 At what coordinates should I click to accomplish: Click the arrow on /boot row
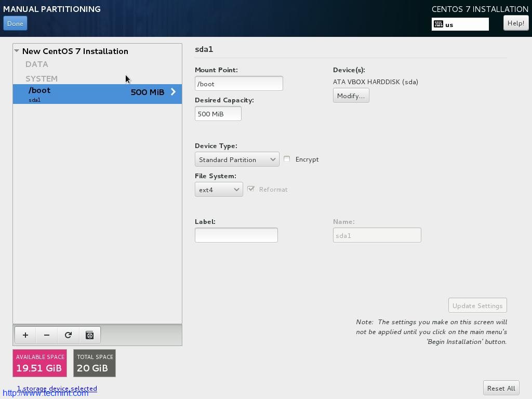(174, 92)
